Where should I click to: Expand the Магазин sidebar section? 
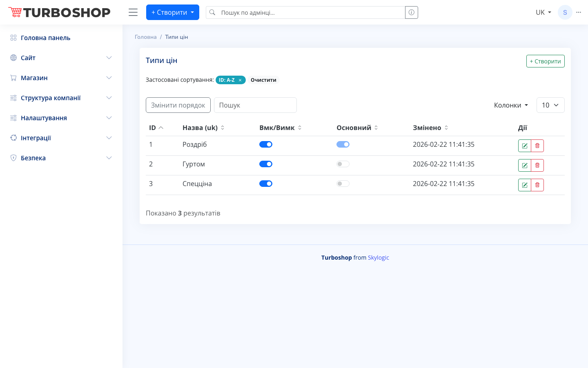[61, 78]
